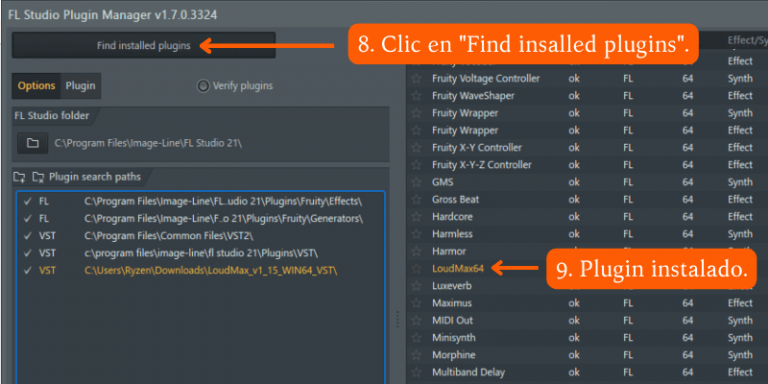
Task: Uncheck the Common Files\VST2 search path
Action: pos(27,236)
